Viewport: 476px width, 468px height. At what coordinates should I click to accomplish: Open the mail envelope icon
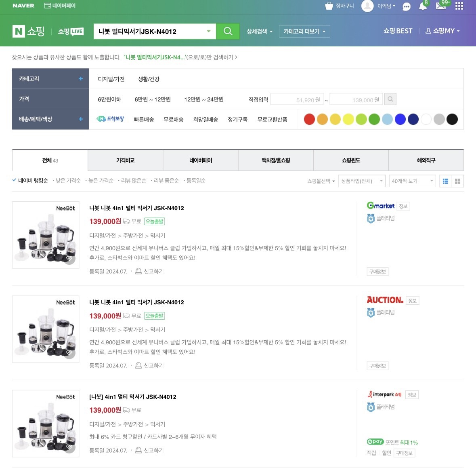tap(441, 6)
